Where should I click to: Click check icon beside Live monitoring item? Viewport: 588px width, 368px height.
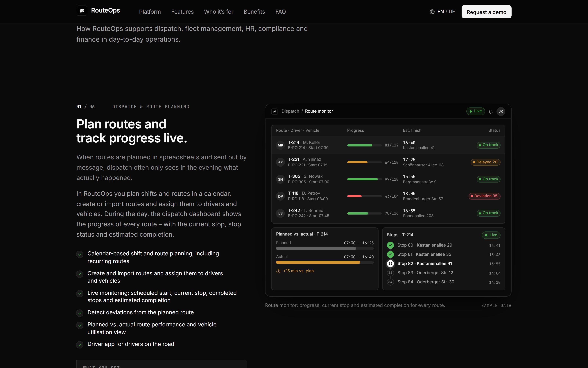(x=80, y=293)
